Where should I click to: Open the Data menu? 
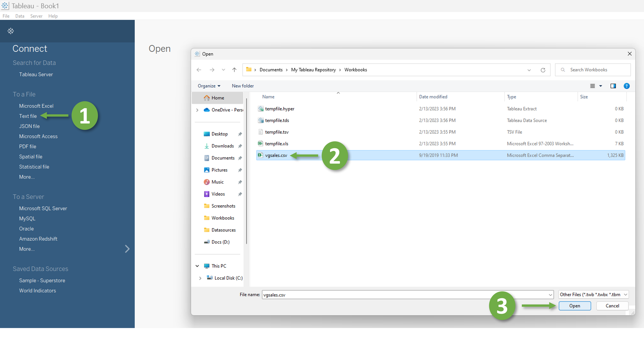[20, 16]
